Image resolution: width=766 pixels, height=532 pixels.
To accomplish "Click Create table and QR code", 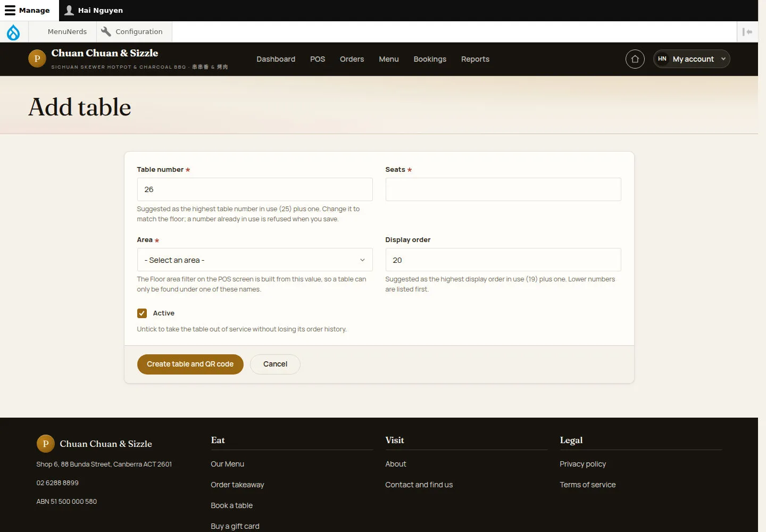I will tap(190, 364).
